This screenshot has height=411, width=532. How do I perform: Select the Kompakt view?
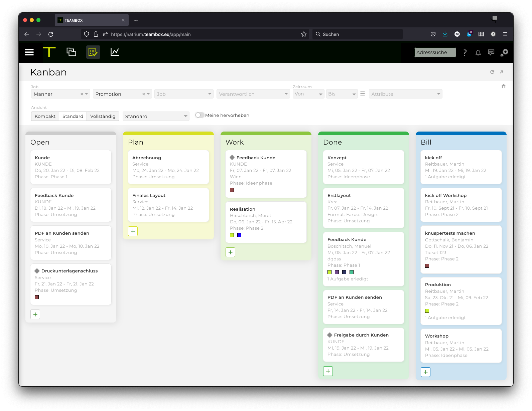pyautogui.click(x=45, y=116)
